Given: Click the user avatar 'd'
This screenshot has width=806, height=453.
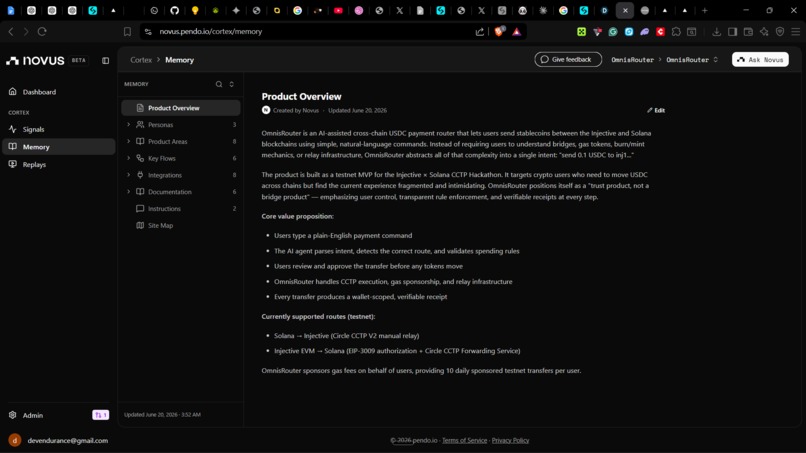Looking at the screenshot, I should pyautogui.click(x=15, y=440).
